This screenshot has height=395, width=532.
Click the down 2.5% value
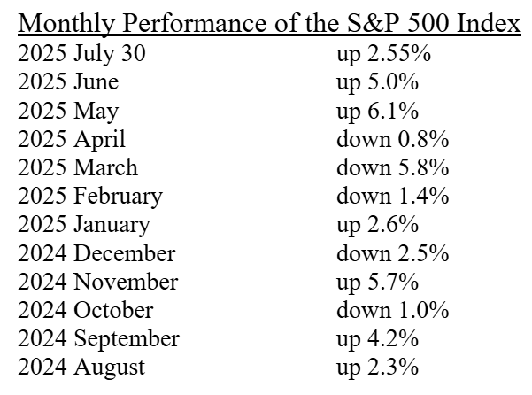[392, 253]
